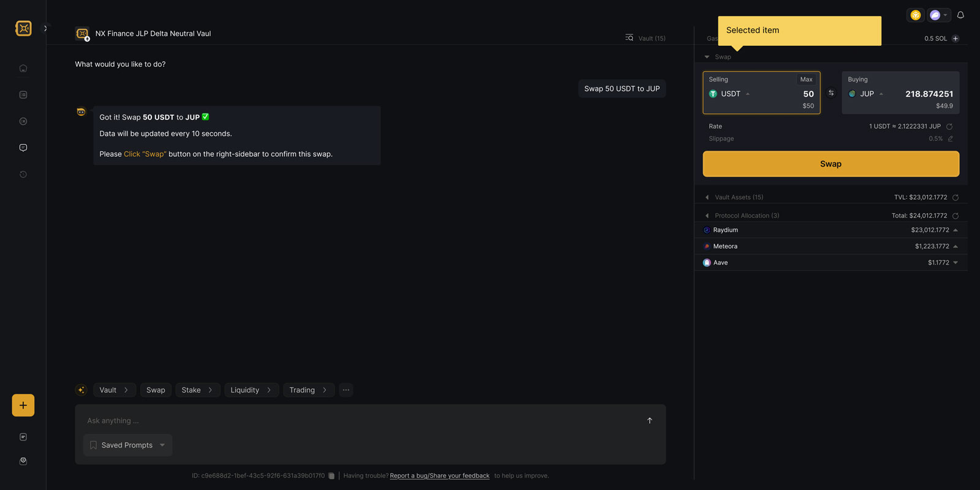The height and width of the screenshot is (490, 980).
Task: Edit the slippage with the pencil icon
Action: pos(951,139)
